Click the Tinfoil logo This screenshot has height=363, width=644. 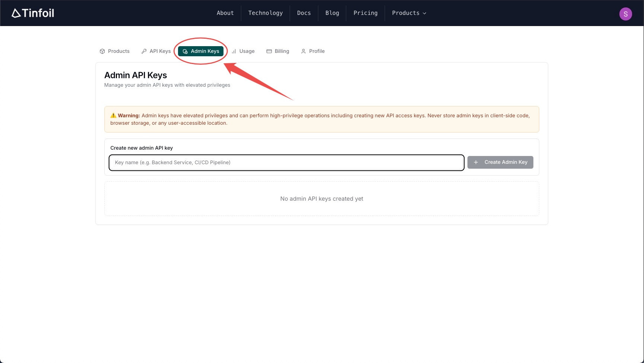coord(33,13)
